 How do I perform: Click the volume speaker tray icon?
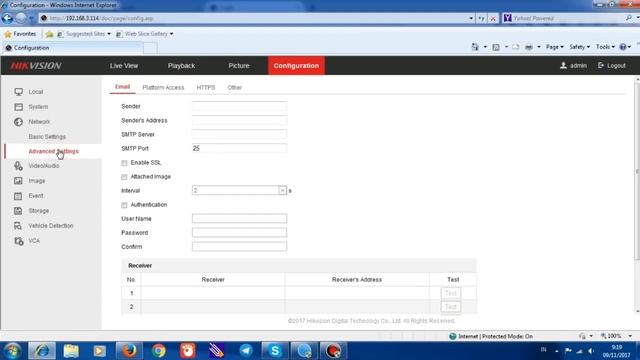(x=591, y=351)
